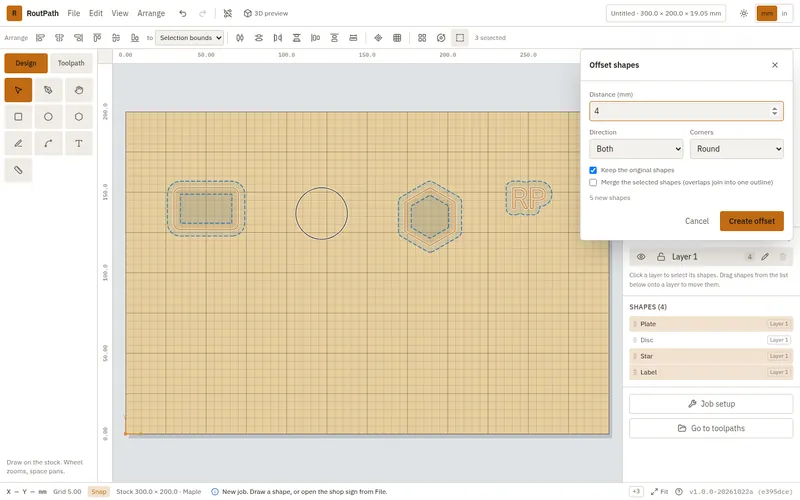Viewport: 800px width, 500px height.
Task: Select the Plate shape row
Action: pyautogui.click(x=711, y=324)
